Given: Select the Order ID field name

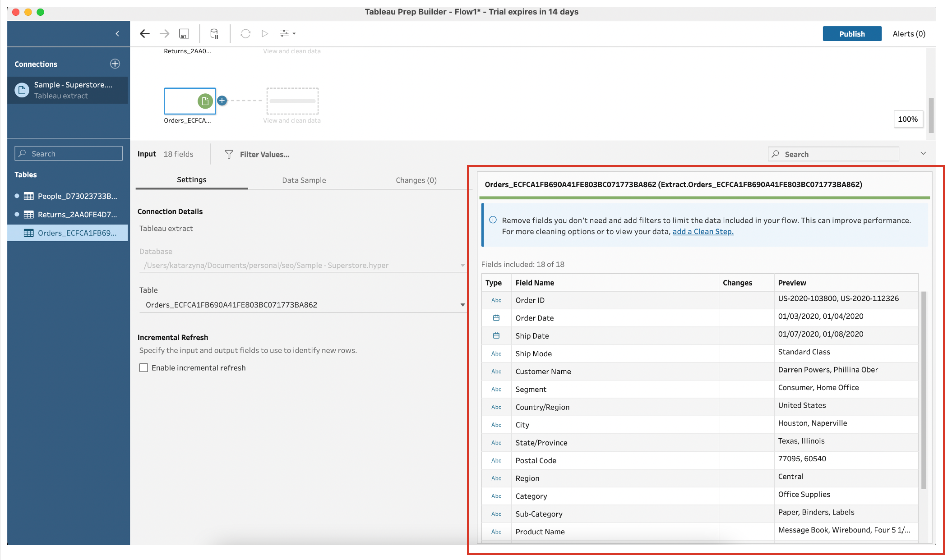Looking at the screenshot, I should click(530, 300).
